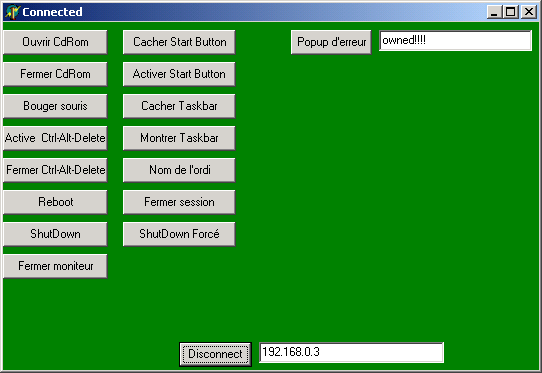
Task: Select the Fermer CdRom button
Action: click(x=55, y=74)
